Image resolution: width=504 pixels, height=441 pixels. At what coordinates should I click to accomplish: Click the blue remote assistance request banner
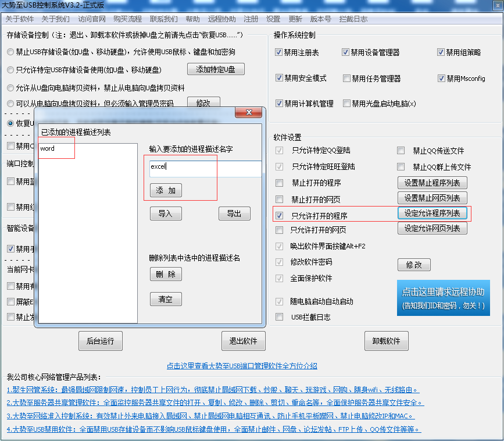tap(444, 298)
